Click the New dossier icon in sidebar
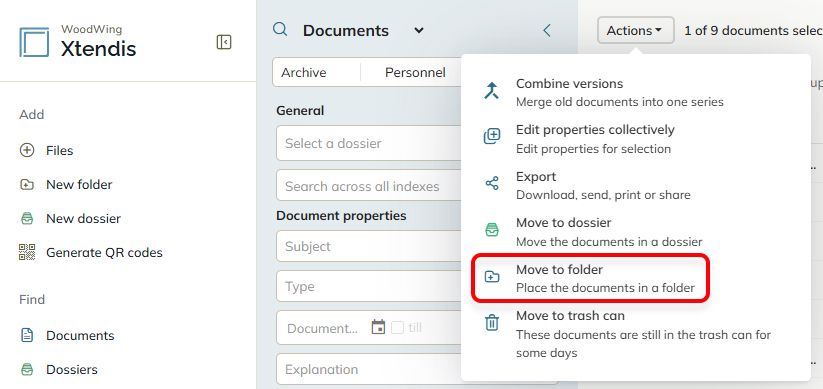The width and height of the screenshot is (823, 389). coord(26,218)
